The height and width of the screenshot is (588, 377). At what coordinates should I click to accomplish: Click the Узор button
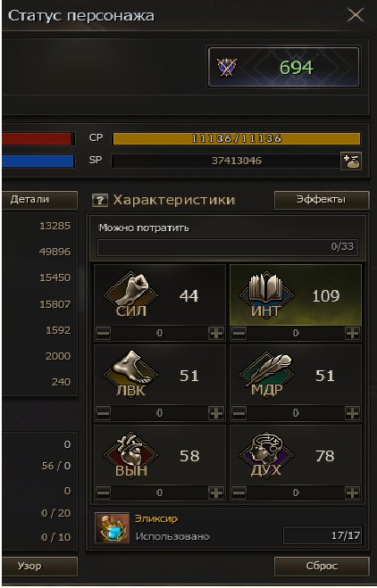[39, 566]
